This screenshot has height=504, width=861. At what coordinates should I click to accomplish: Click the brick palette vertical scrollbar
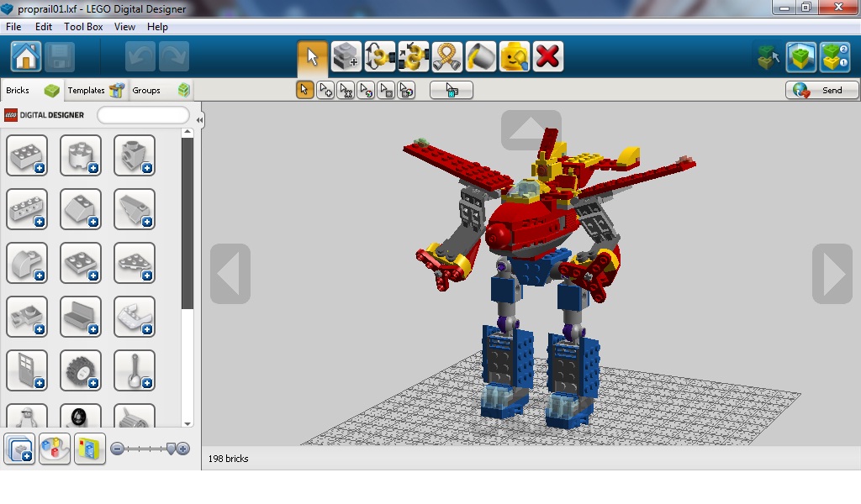188,223
